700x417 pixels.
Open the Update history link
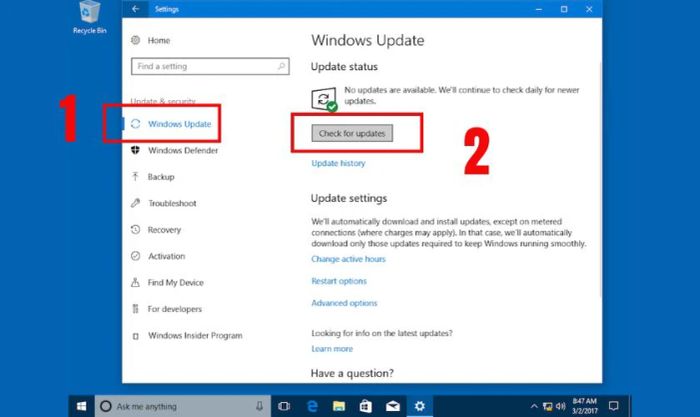coord(338,163)
